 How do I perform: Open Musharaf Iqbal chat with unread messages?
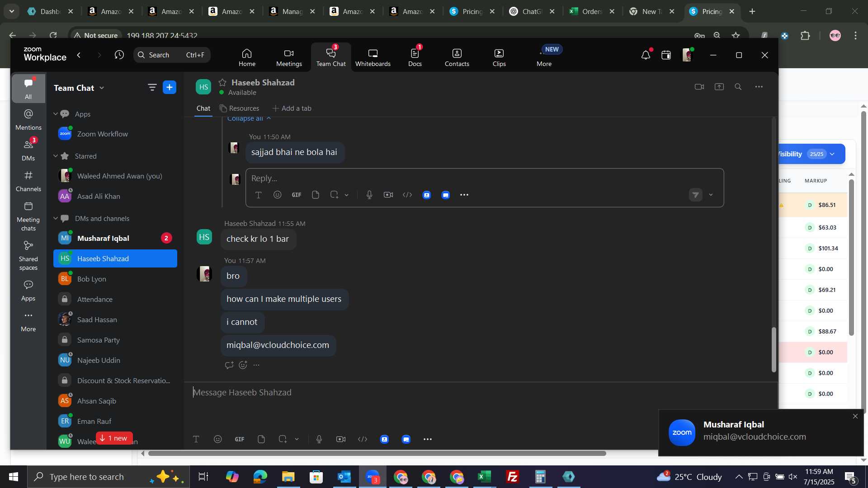[115, 238]
